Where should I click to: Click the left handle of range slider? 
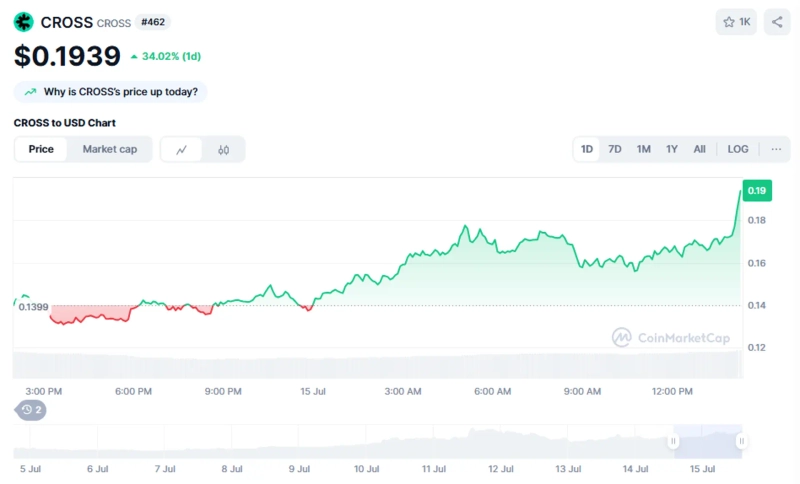click(674, 441)
